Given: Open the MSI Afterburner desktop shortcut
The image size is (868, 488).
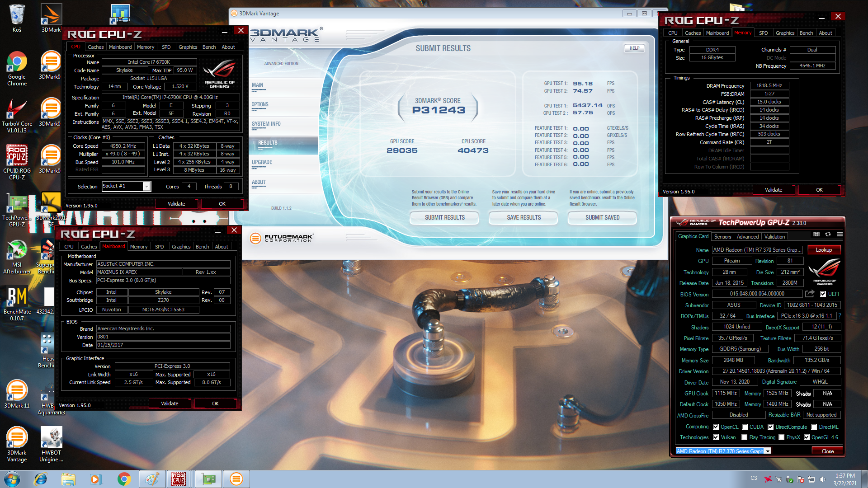Looking at the screenshot, I should coord(17,257).
